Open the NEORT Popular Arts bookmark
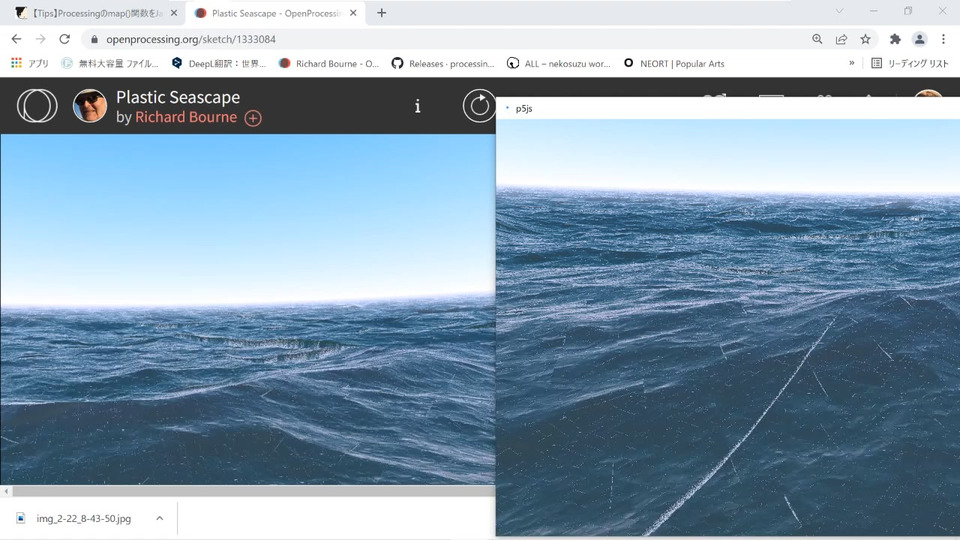The image size is (960, 540). 673,63
